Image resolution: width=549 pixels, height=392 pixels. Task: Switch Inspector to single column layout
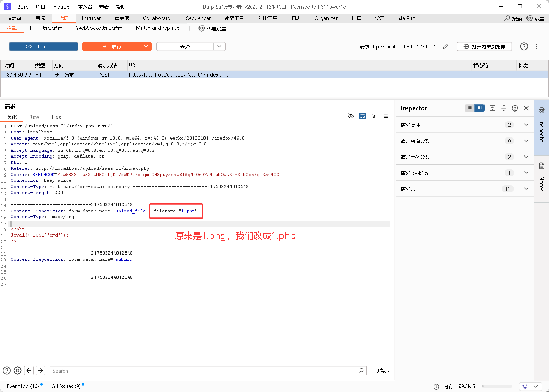[470, 108]
